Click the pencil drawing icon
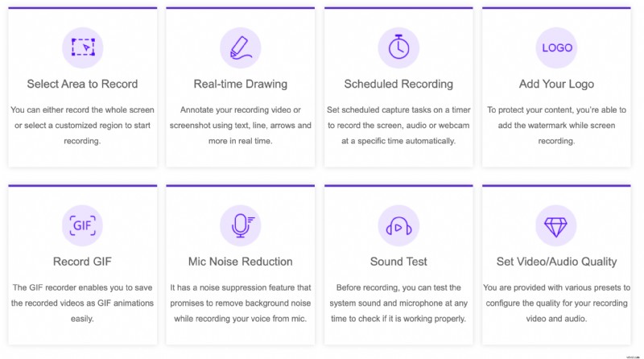Screen dimensions: 644x359 241,47
